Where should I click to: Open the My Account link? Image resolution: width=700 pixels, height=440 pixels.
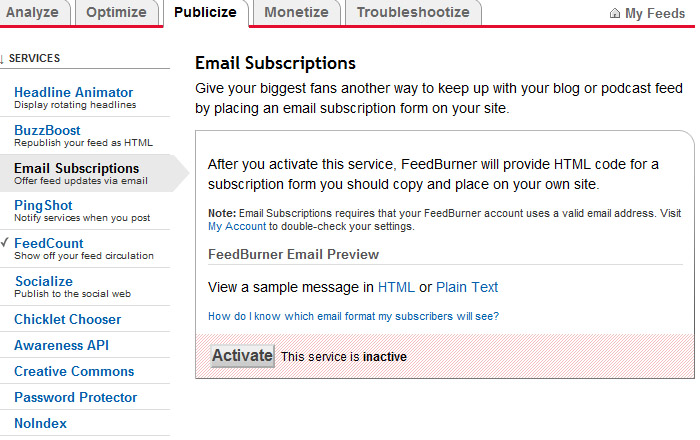click(237, 226)
